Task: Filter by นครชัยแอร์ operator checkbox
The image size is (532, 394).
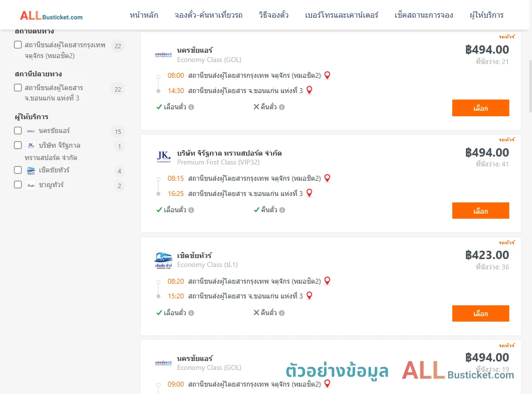Action: [18, 131]
